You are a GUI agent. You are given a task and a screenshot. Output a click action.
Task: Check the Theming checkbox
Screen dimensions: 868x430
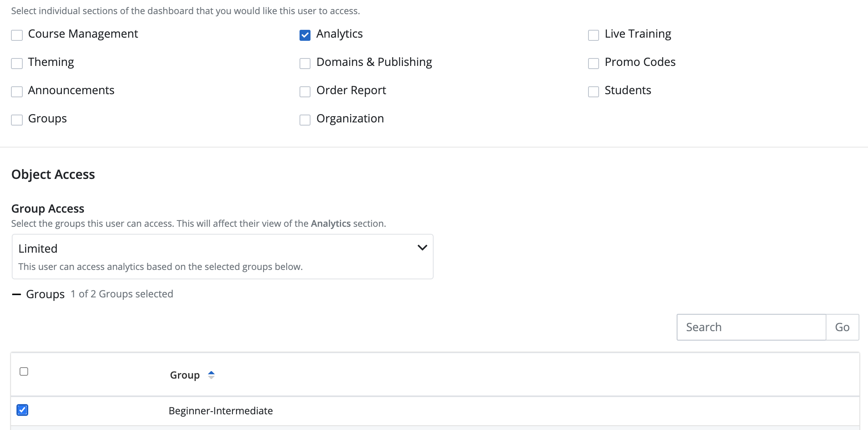pyautogui.click(x=17, y=64)
